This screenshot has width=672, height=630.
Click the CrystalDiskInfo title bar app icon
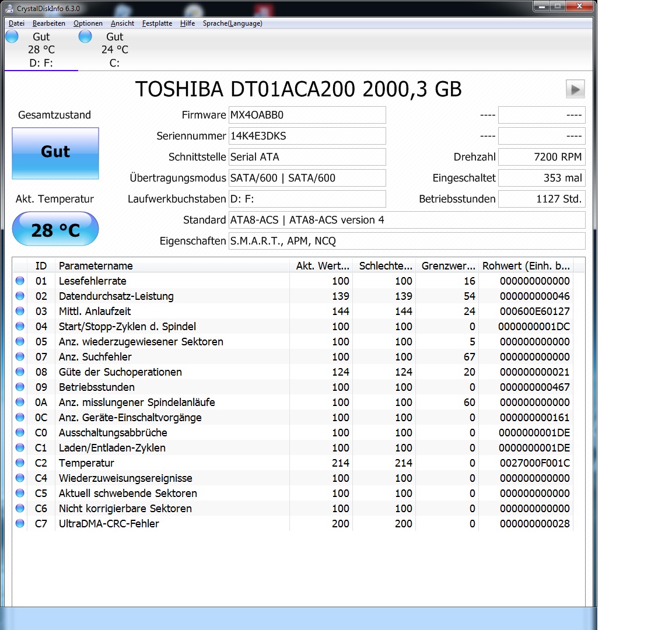click(9, 8)
